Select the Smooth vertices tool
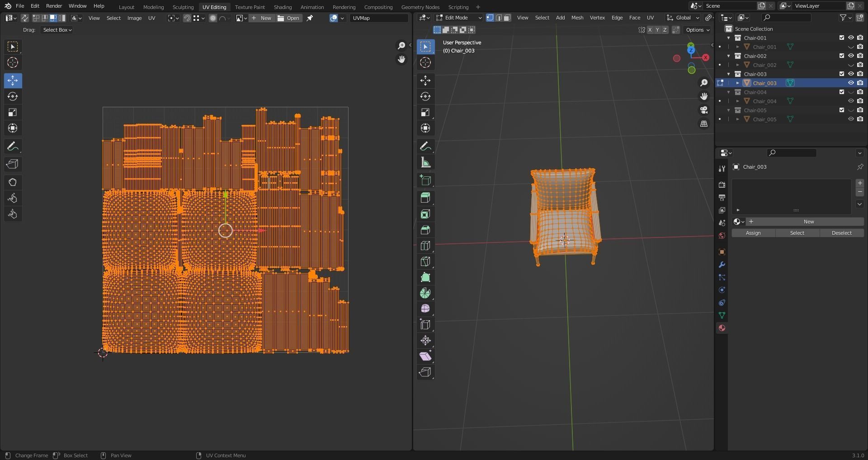Viewport: 868px width, 460px height. (x=425, y=308)
